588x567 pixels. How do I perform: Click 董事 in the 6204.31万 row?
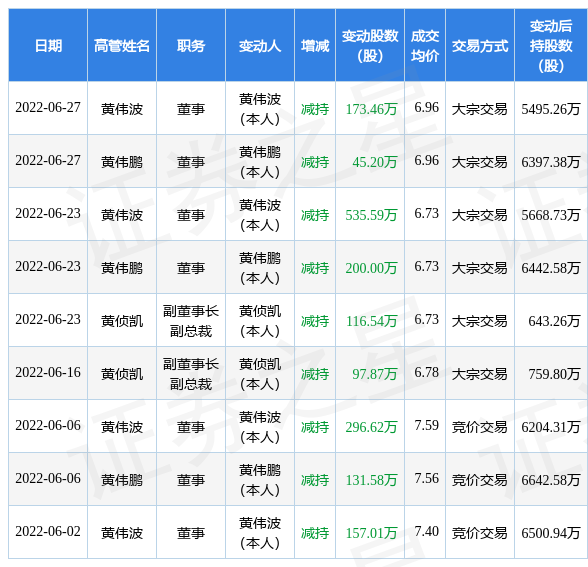191,427
